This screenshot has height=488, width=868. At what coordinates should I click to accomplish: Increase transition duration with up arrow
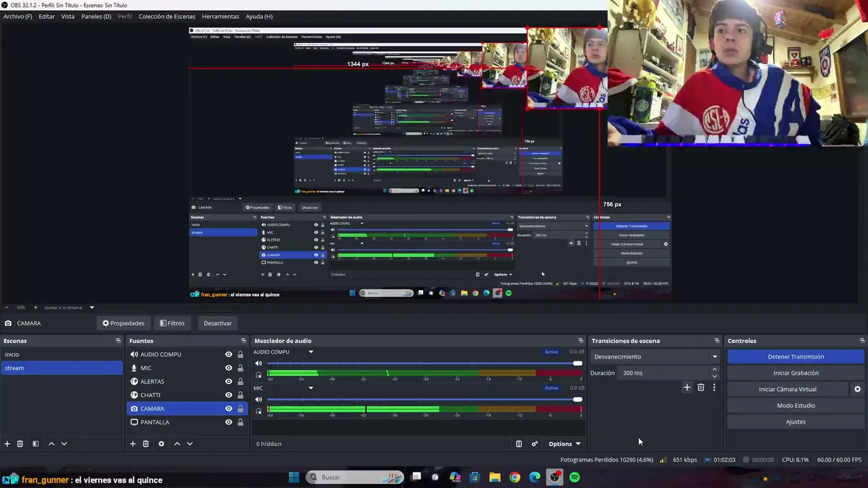click(x=714, y=370)
